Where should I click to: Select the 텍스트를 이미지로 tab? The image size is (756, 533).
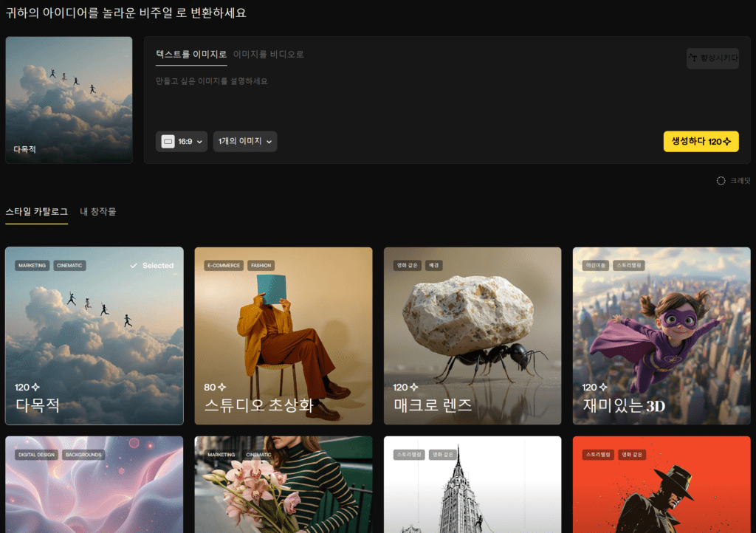pos(191,55)
